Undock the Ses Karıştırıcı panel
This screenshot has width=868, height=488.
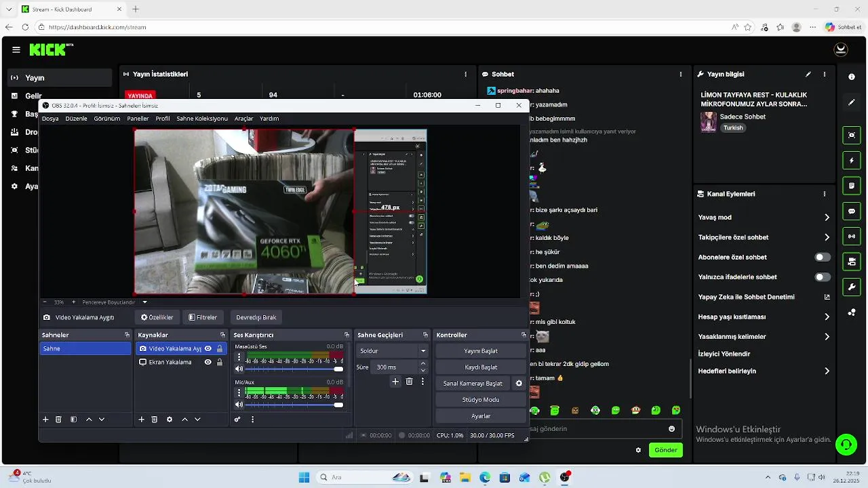click(347, 335)
